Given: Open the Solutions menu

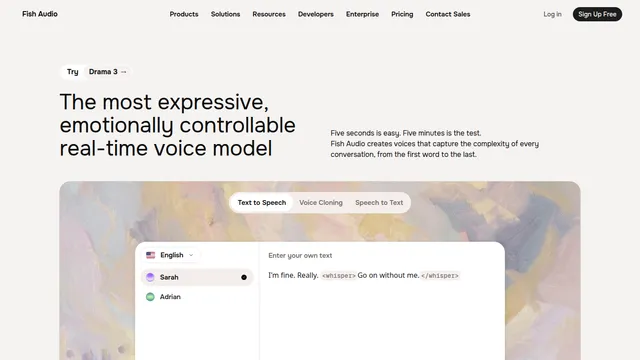Looking at the screenshot, I should (225, 14).
